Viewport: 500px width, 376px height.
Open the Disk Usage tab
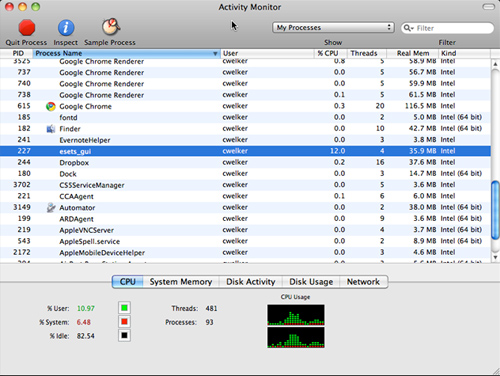click(311, 282)
